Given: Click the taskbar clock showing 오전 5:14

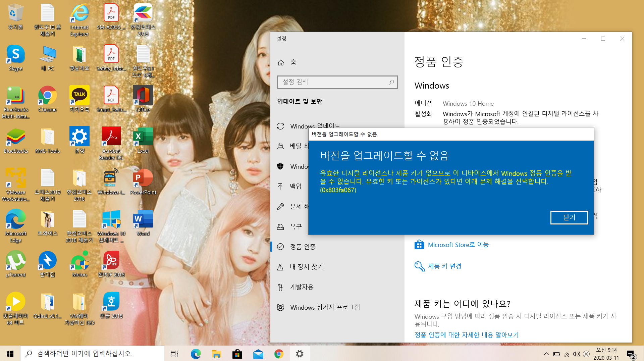Looking at the screenshot, I should click(606, 354).
